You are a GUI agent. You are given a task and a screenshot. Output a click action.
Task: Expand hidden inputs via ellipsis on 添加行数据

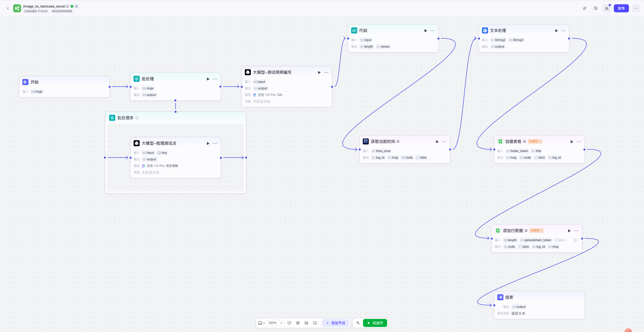(x=575, y=240)
